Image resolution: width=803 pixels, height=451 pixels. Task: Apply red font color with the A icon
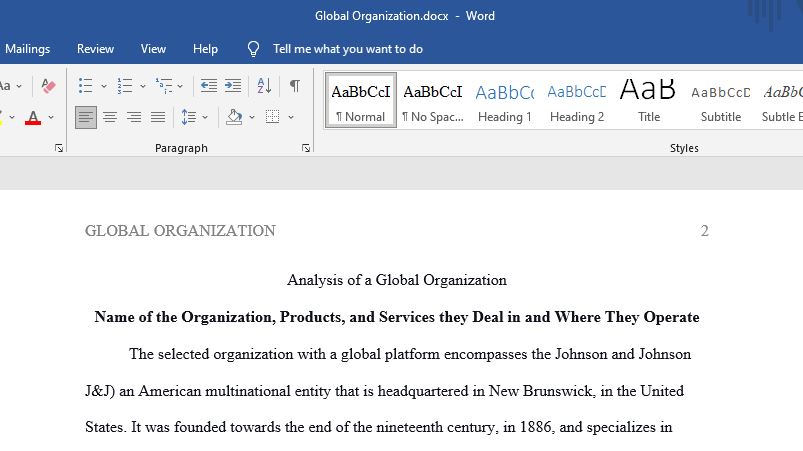tap(33, 117)
